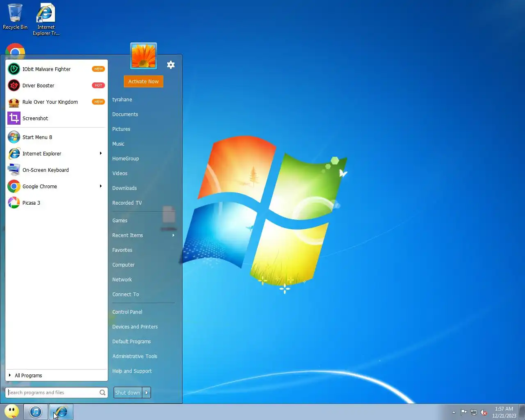
Task: Open the Action Center flag tray icon
Action: (x=464, y=412)
